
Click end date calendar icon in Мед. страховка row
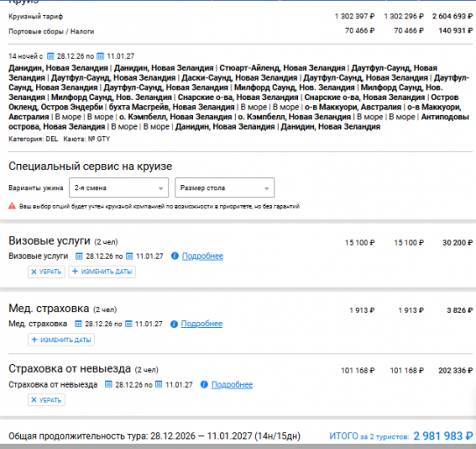pyautogui.click(x=129, y=324)
